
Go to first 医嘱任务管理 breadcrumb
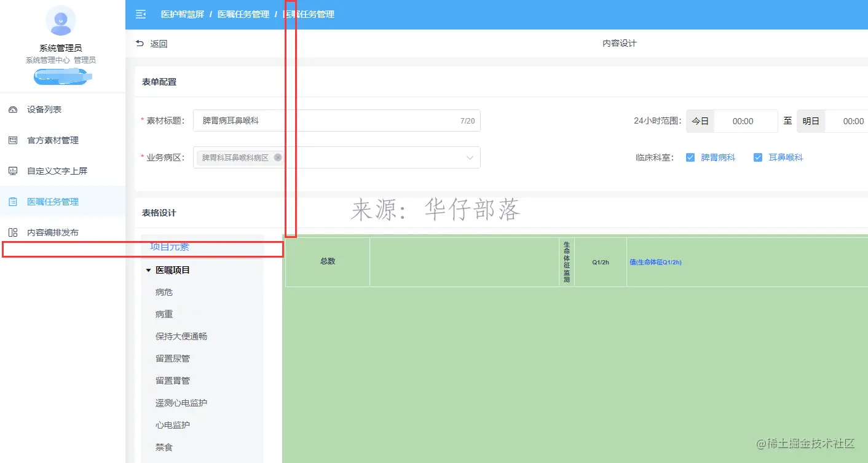point(243,14)
